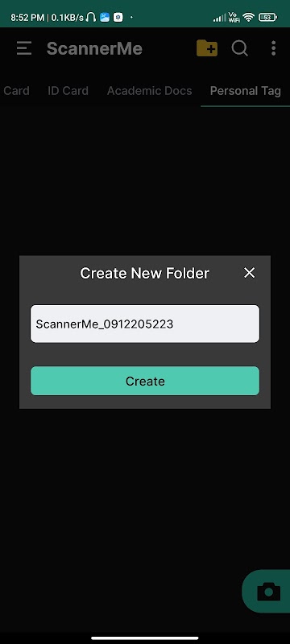290x644 pixels.
Task: Switch to the Academic Docs tab
Action: click(x=150, y=91)
